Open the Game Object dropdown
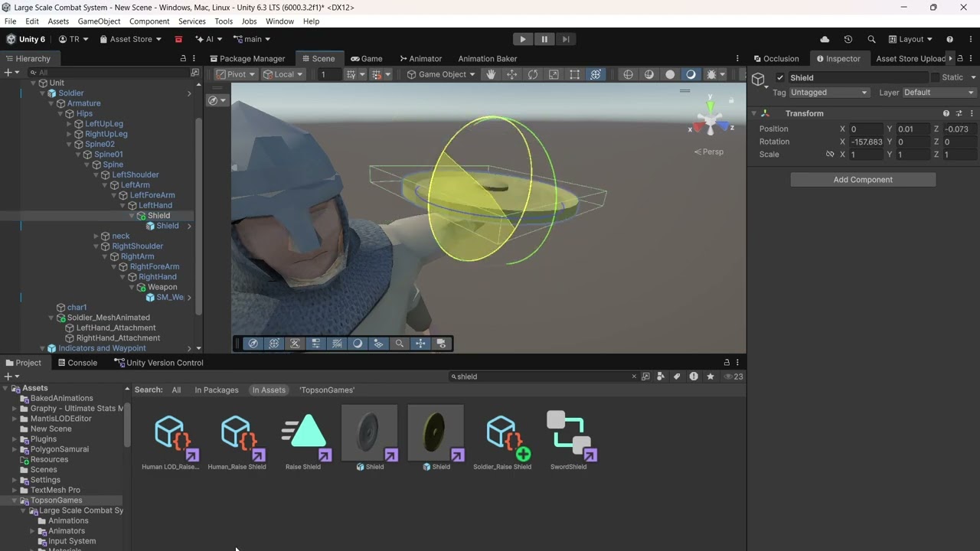 click(441, 74)
